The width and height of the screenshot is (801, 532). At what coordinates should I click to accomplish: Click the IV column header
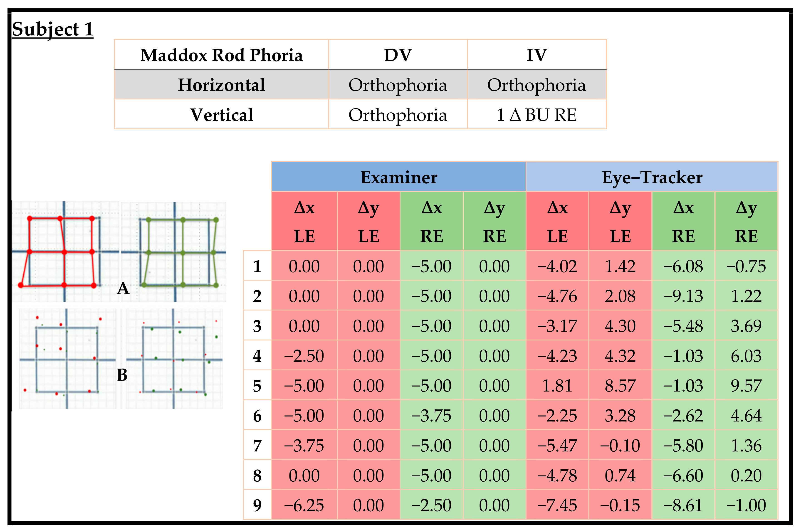[536, 55]
